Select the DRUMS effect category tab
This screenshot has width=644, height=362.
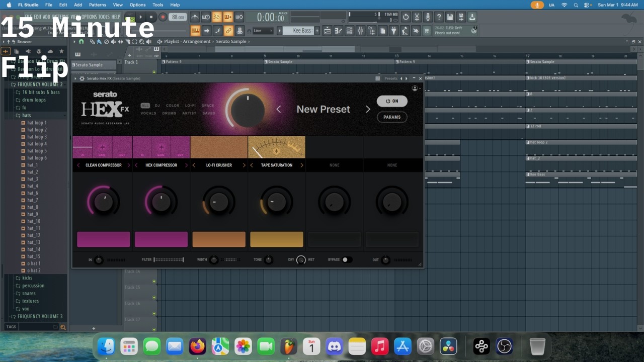pyautogui.click(x=169, y=113)
